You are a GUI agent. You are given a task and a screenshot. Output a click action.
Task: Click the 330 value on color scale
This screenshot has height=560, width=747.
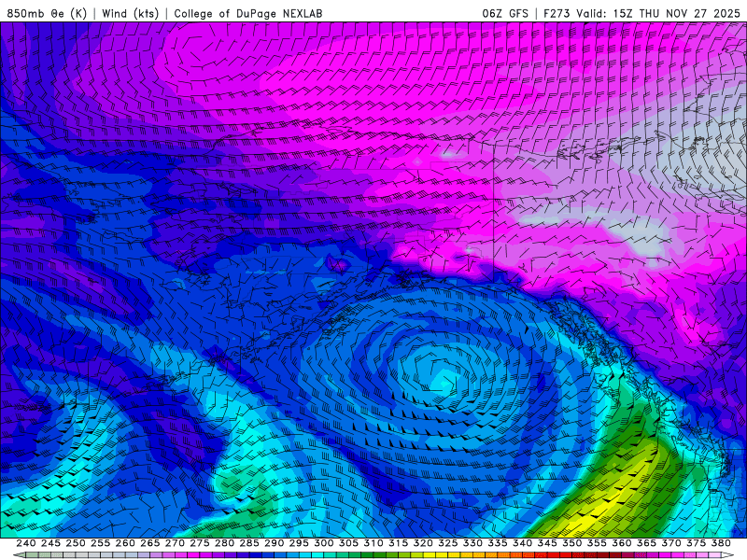472,543
